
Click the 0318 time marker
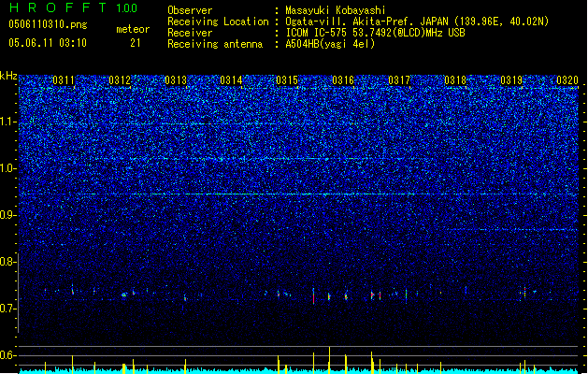click(x=455, y=80)
